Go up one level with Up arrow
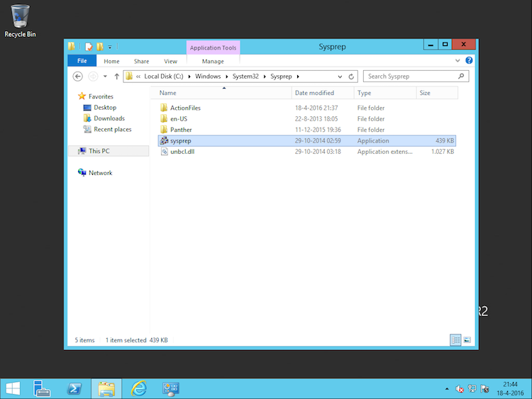The image size is (532, 399). (x=117, y=77)
